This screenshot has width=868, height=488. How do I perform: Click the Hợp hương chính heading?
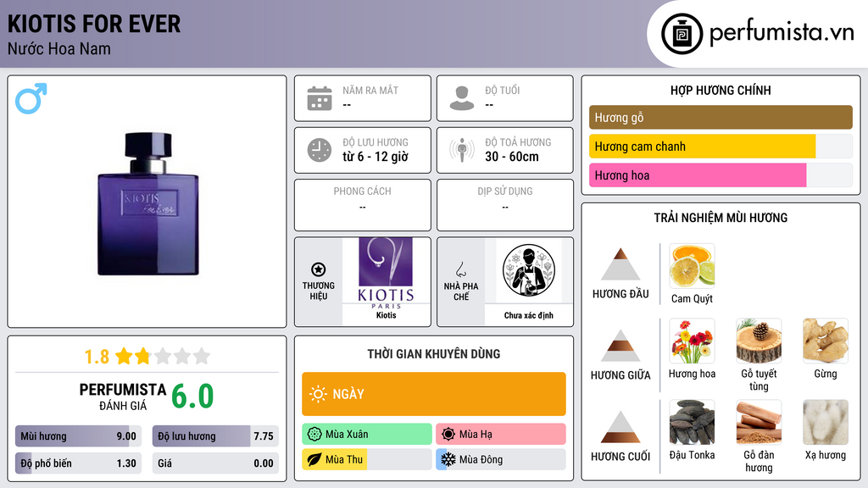[721, 90]
